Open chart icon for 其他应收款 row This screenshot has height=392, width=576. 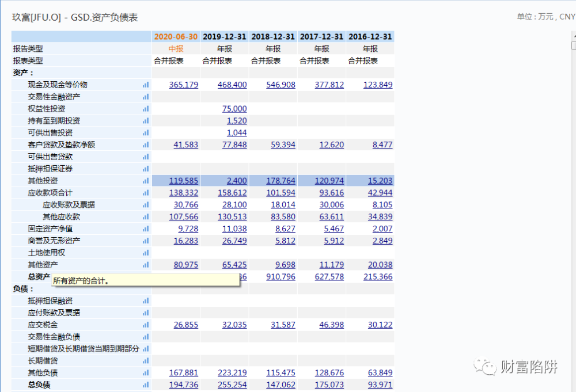[x=146, y=217]
